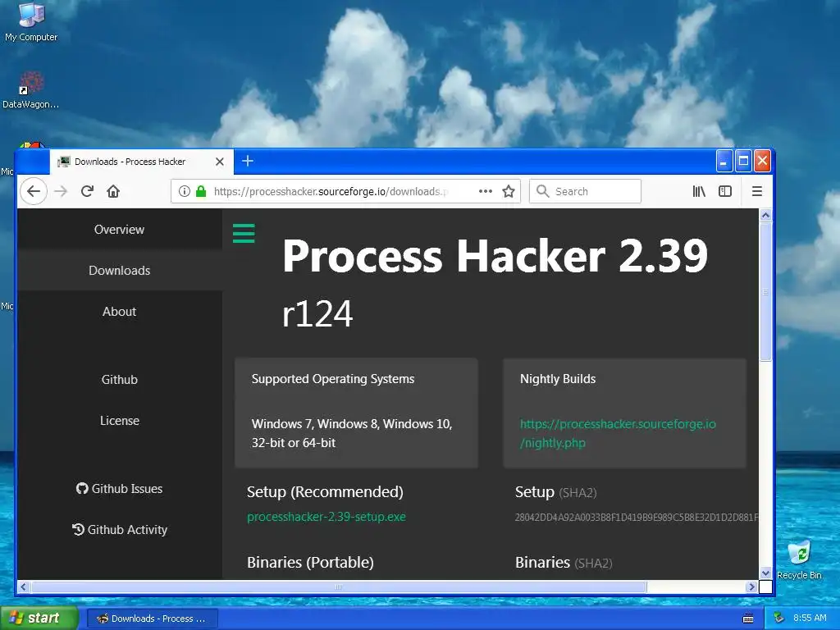Click the horizontal scrollbar left arrow
This screenshot has width=840, height=630.
click(x=23, y=587)
